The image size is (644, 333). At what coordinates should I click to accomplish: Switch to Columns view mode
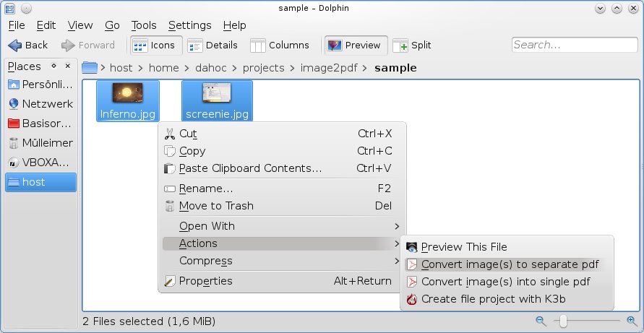point(280,46)
